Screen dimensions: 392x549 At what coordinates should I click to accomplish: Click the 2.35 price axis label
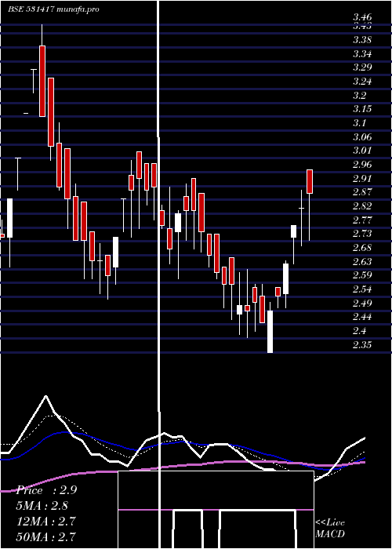pyautogui.click(x=362, y=345)
